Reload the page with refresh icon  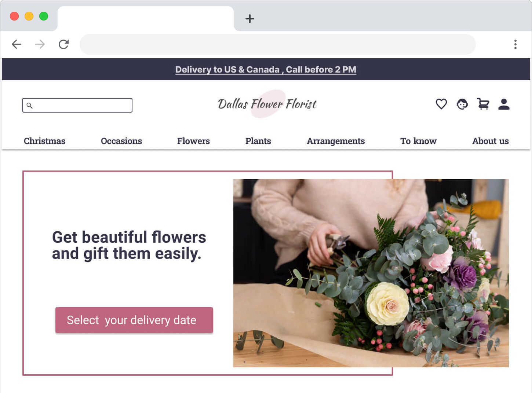tap(64, 44)
